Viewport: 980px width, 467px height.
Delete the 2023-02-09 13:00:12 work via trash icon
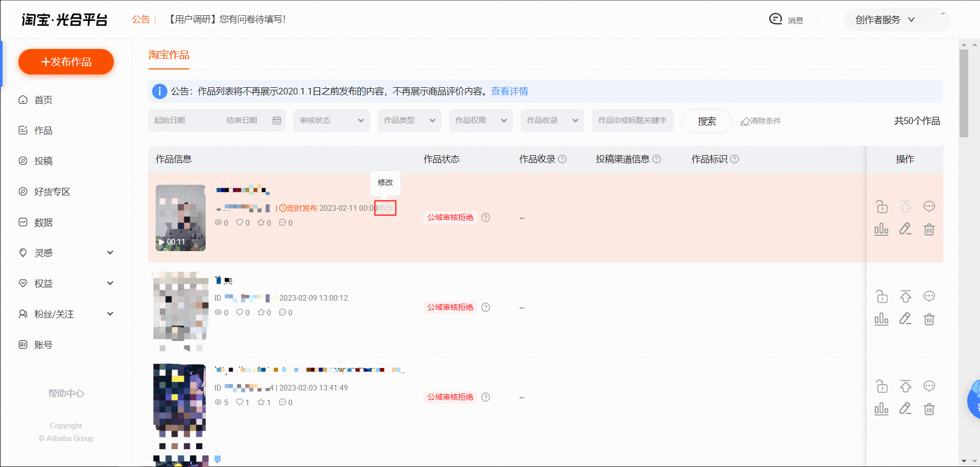929,319
